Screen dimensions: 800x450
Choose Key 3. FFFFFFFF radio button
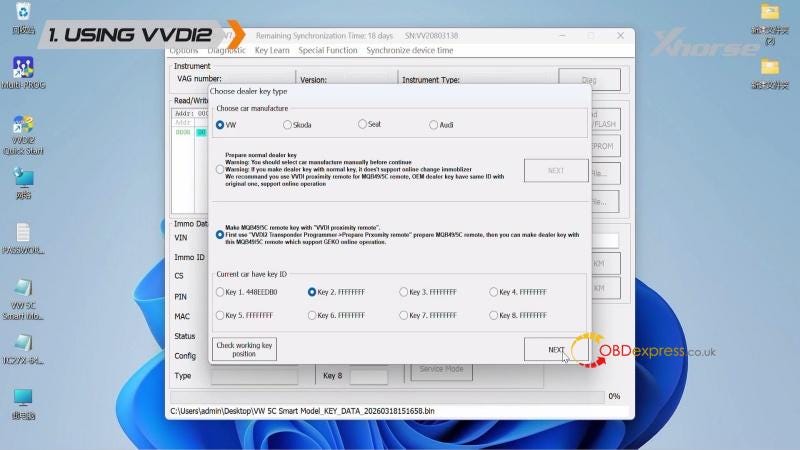404,292
